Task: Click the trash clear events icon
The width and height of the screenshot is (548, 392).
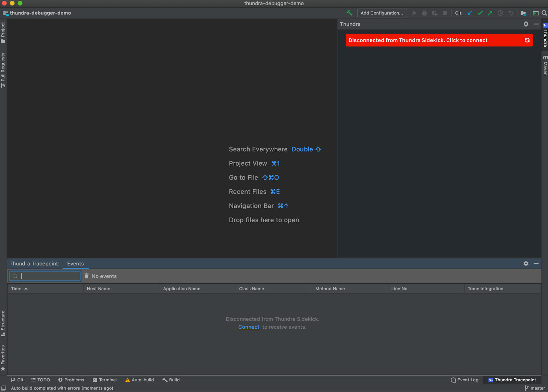Action: point(87,276)
